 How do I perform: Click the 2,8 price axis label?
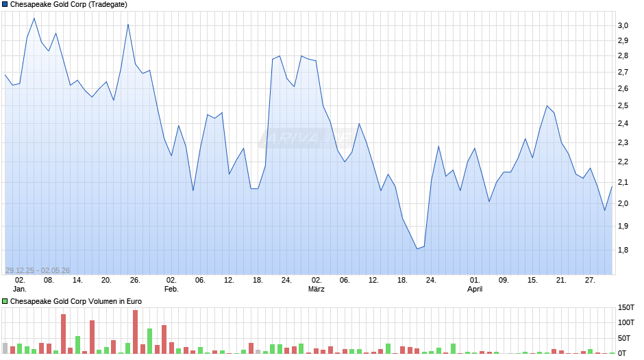pyautogui.click(x=623, y=56)
